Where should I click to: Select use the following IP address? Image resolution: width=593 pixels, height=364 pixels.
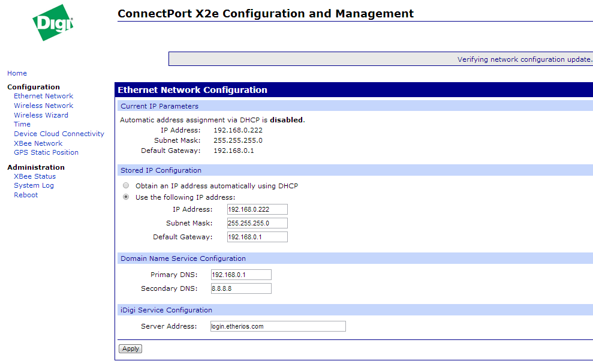pyautogui.click(x=126, y=197)
